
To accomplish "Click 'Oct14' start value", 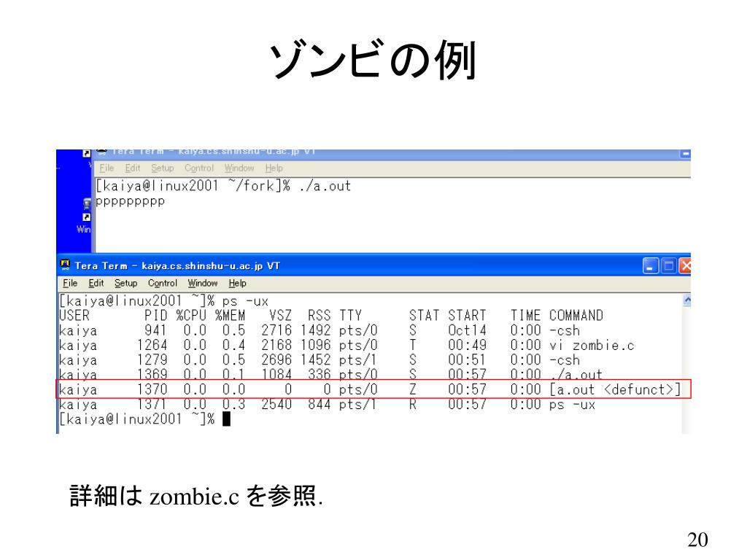I will [467, 330].
